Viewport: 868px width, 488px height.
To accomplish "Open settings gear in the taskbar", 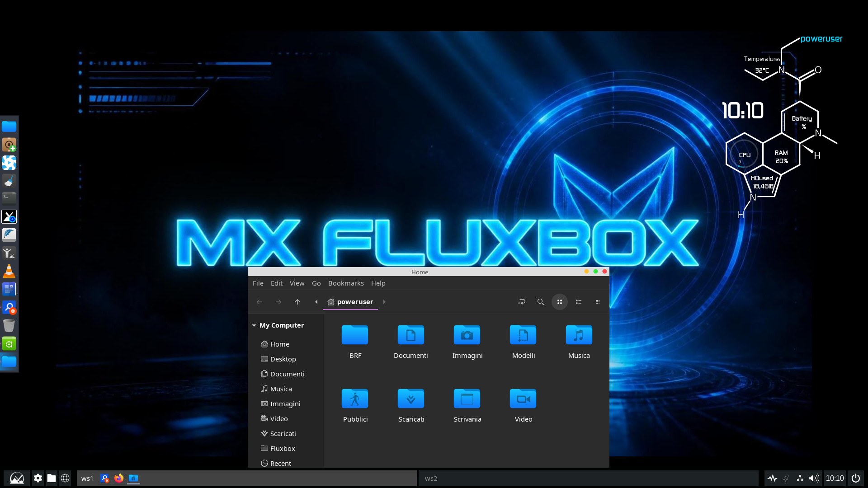I will [x=38, y=478].
